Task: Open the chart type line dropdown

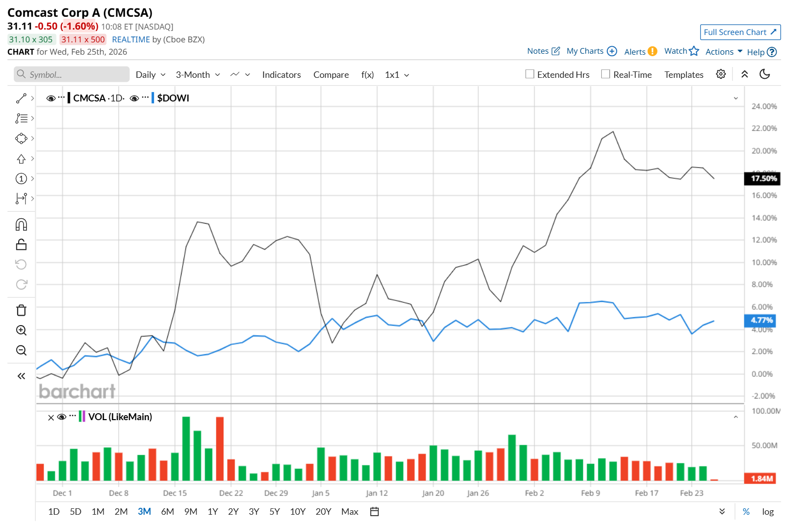Action: [240, 74]
